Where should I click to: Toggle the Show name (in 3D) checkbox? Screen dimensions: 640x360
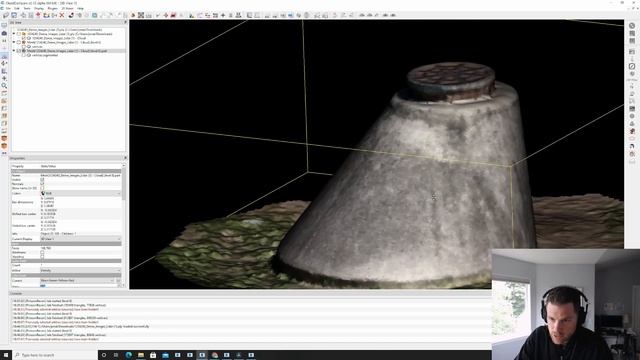click(42, 189)
